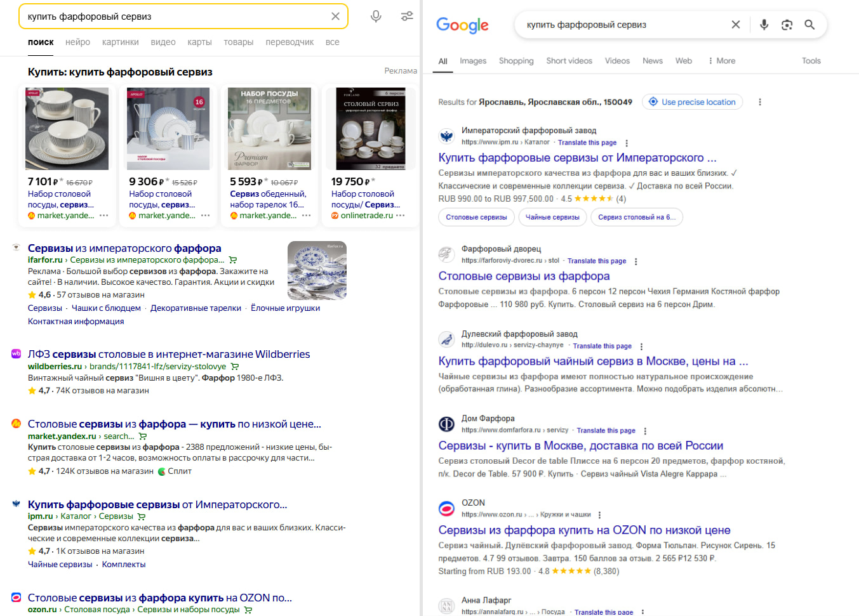Select Столовые сервизы chip

pos(476,217)
